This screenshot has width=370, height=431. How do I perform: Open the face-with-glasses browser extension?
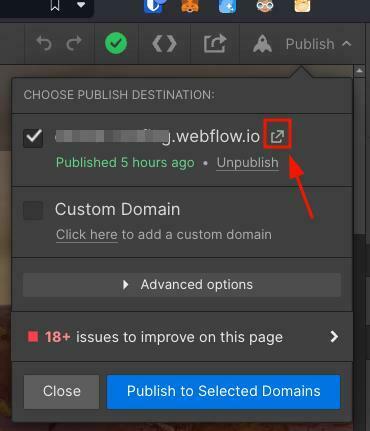pyautogui.click(x=265, y=6)
